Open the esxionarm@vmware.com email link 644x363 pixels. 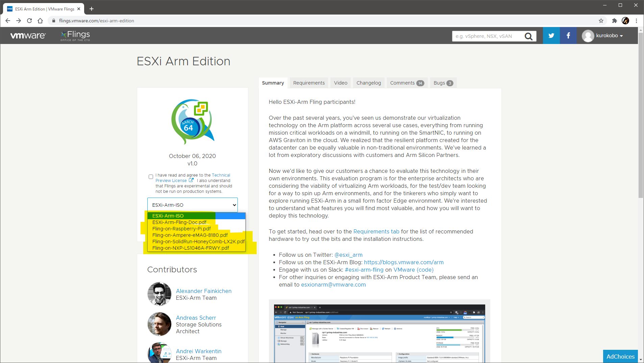[x=333, y=285]
